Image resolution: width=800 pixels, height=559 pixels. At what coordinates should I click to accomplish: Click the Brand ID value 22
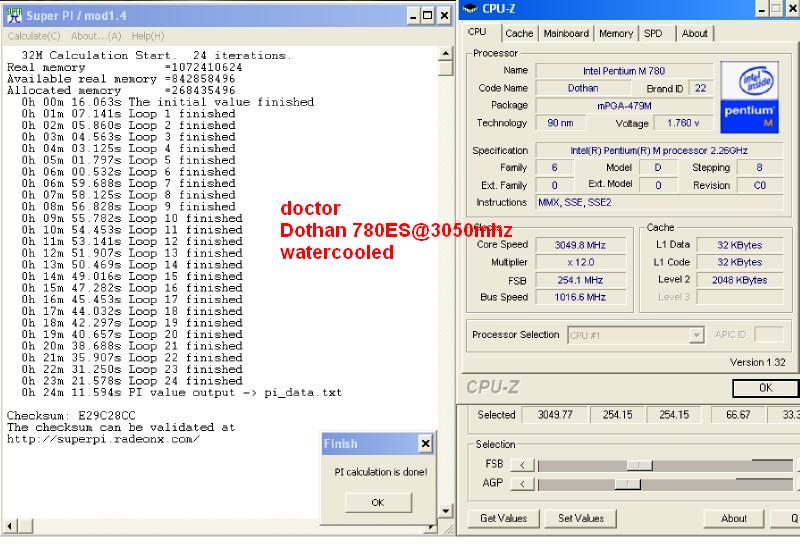(701, 88)
